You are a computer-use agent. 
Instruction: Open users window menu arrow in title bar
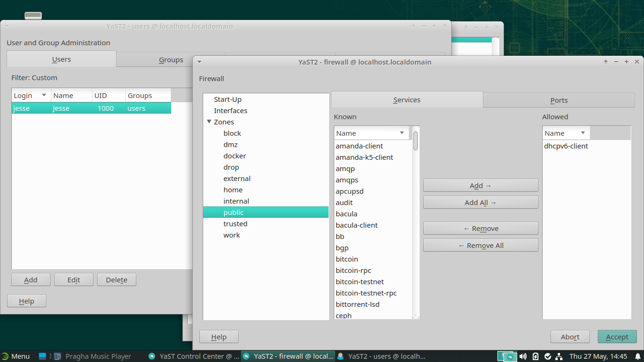coord(7,26)
